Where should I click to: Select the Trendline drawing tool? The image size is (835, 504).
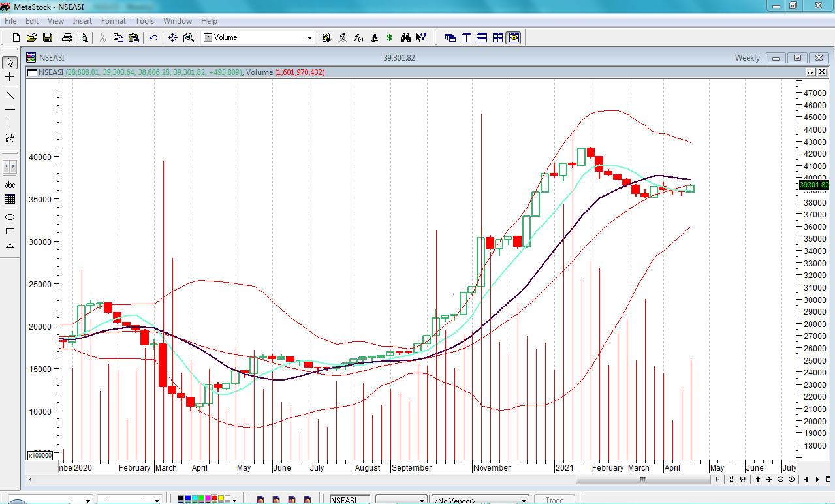click(x=10, y=94)
